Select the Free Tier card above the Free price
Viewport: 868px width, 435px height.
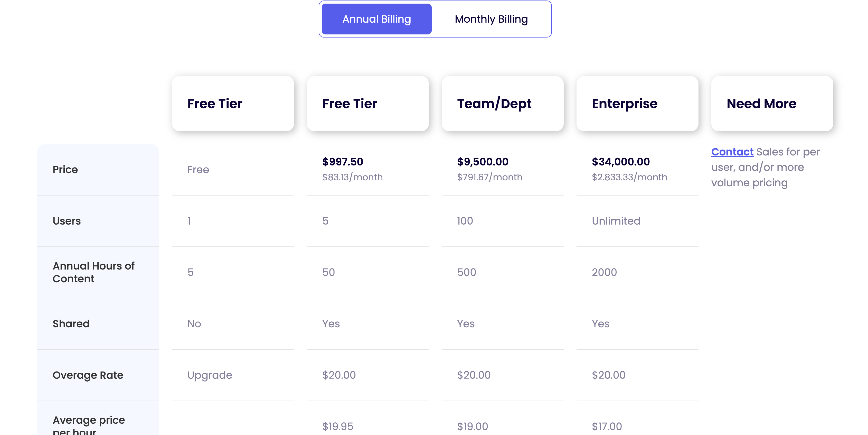tap(232, 104)
